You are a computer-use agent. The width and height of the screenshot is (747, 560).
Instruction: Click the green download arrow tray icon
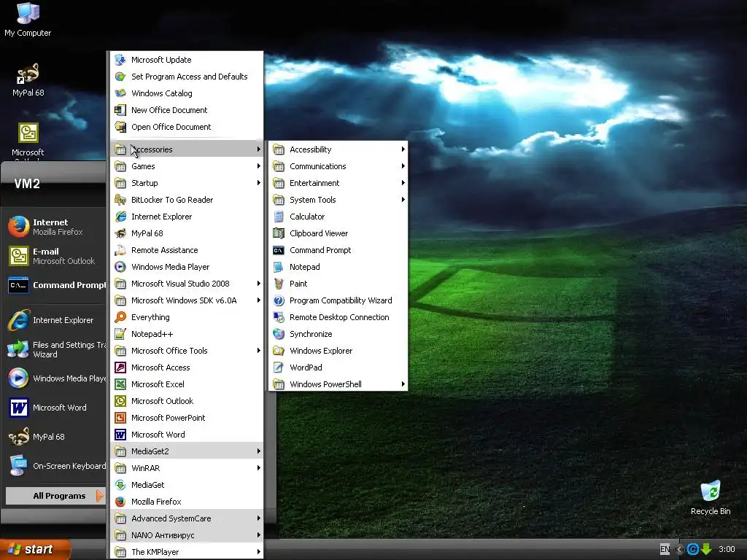point(706,549)
